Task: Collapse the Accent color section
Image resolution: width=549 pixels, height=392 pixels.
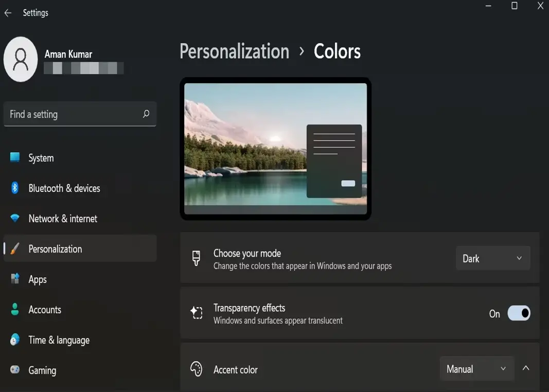Action: pos(526,368)
